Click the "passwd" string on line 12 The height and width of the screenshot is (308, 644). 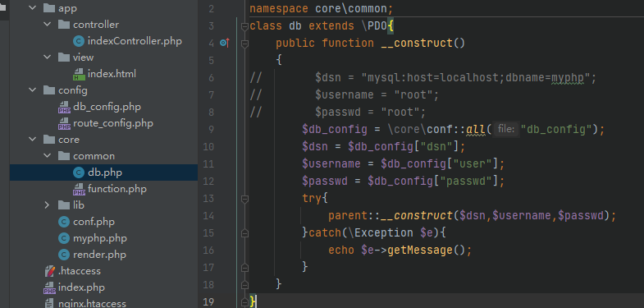pos(466,181)
